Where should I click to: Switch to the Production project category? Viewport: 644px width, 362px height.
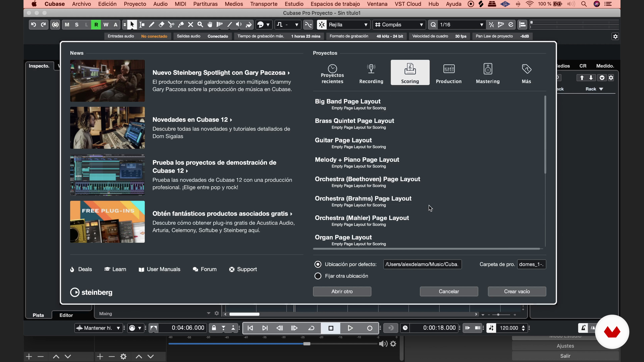click(x=449, y=73)
